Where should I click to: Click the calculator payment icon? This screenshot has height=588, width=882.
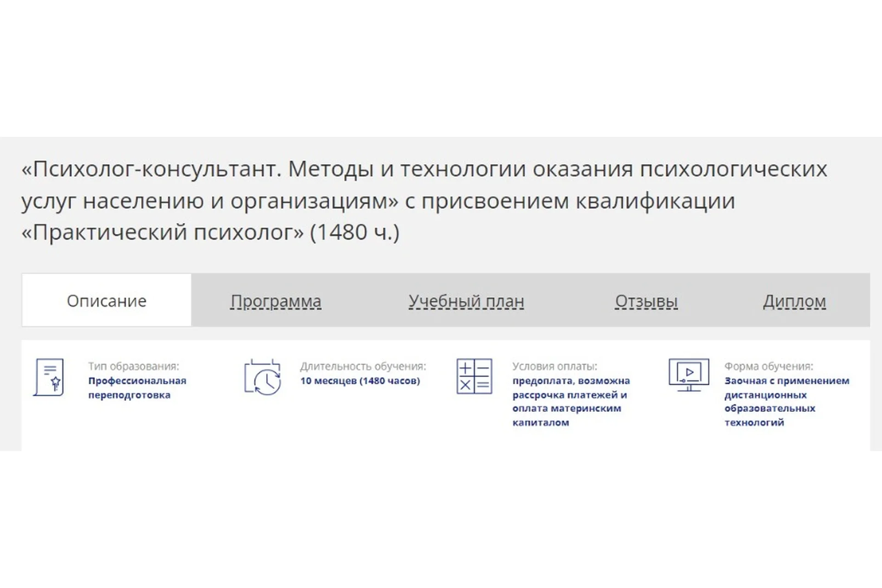pyautogui.click(x=474, y=376)
